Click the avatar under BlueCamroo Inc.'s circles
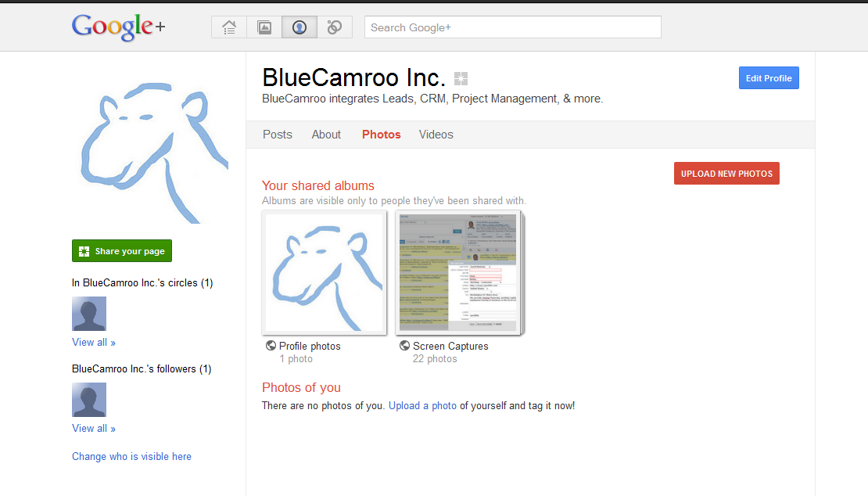The image size is (868, 496). click(89, 314)
